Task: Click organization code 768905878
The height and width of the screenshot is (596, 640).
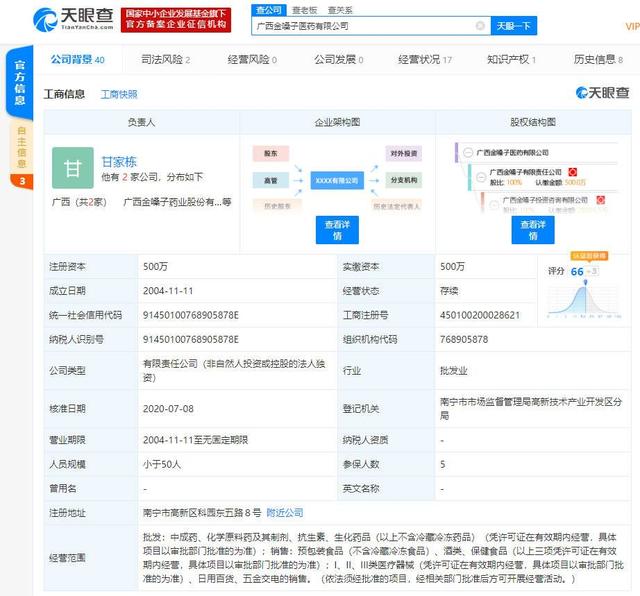Action: click(464, 339)
